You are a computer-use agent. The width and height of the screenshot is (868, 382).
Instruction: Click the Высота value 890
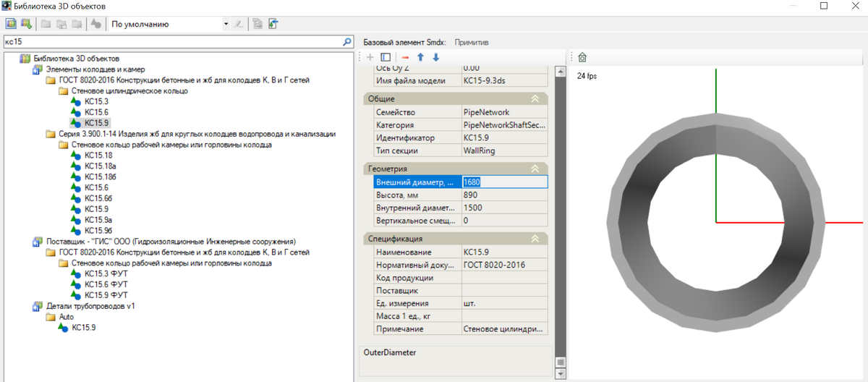504,195
